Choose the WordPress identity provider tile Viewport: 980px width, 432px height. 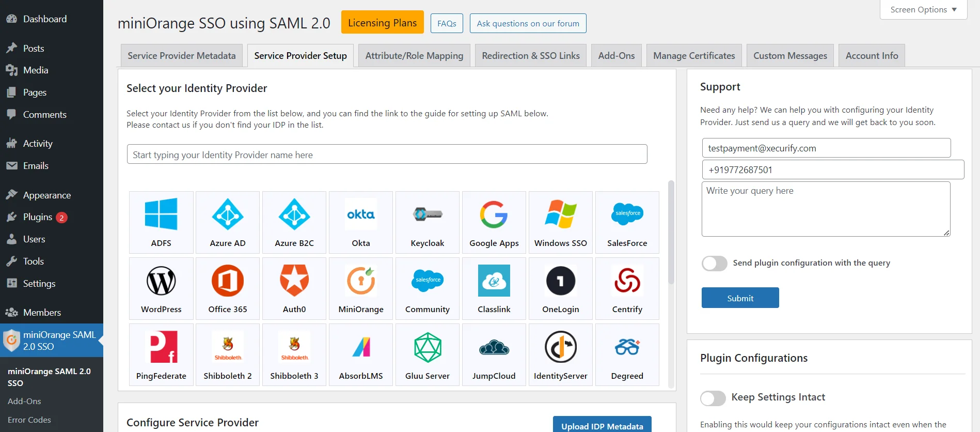click(161, 288)
